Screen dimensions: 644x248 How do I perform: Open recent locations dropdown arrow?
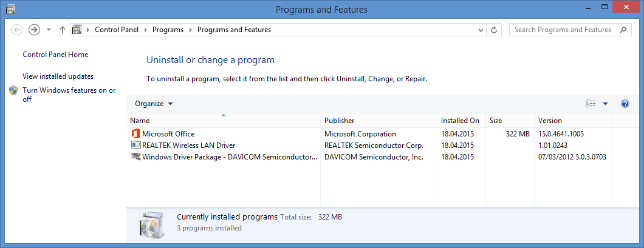49,30
